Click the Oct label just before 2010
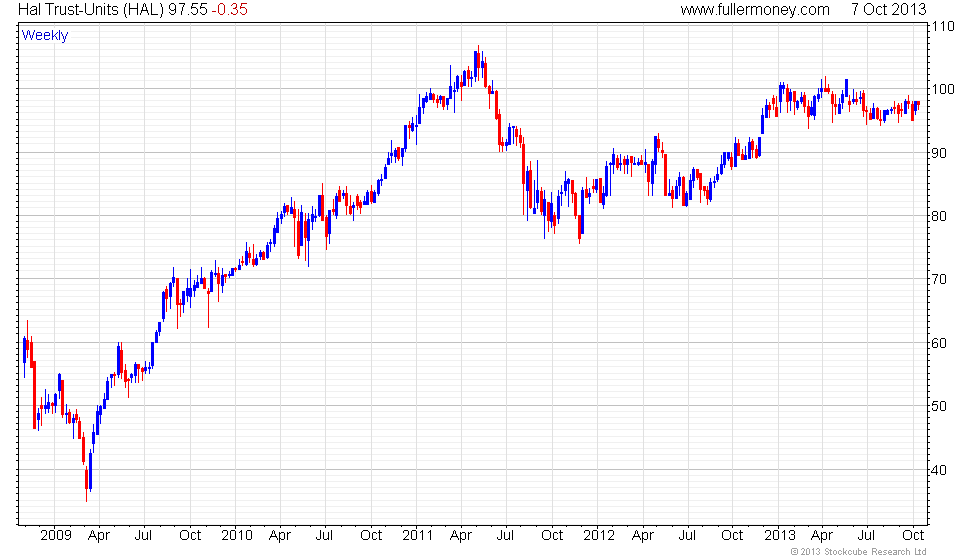The width and height of the screenshot is (980, 560). coord(190,536)
